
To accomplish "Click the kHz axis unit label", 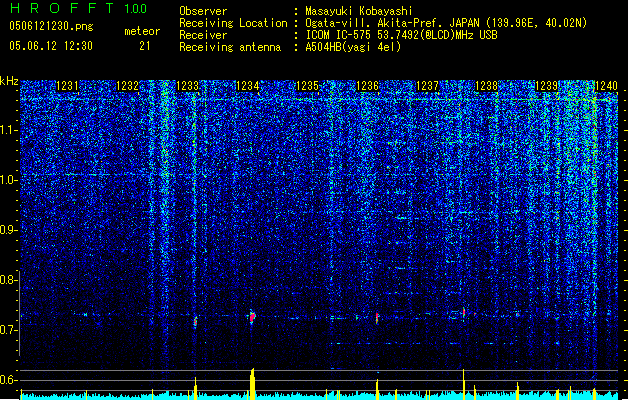I will tap(9, 81).
